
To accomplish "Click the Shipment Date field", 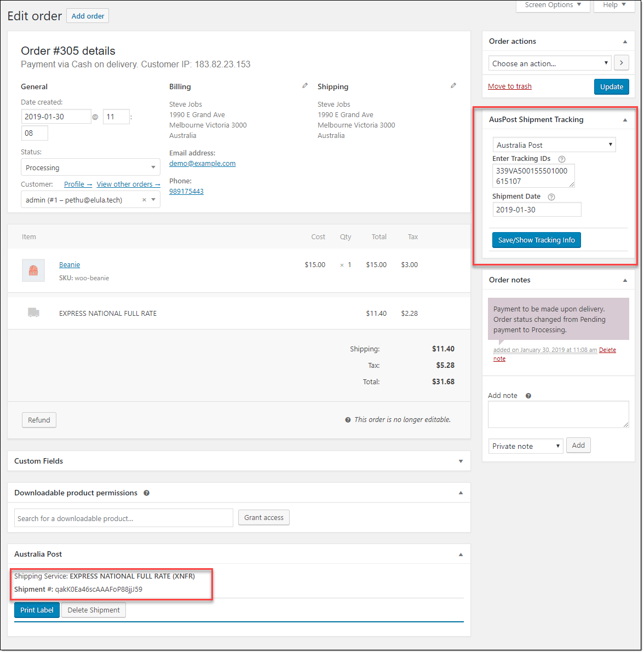I will coord(537,210).
